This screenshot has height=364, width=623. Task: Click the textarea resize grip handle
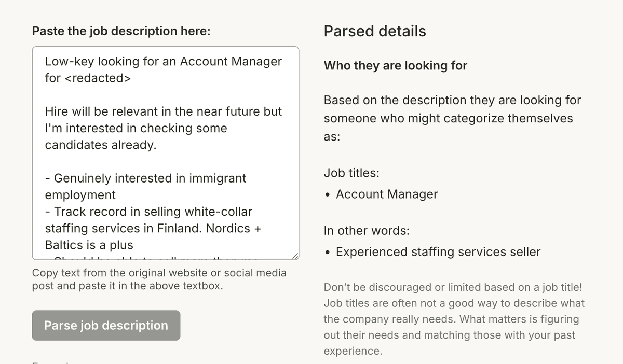pos(295,255)
